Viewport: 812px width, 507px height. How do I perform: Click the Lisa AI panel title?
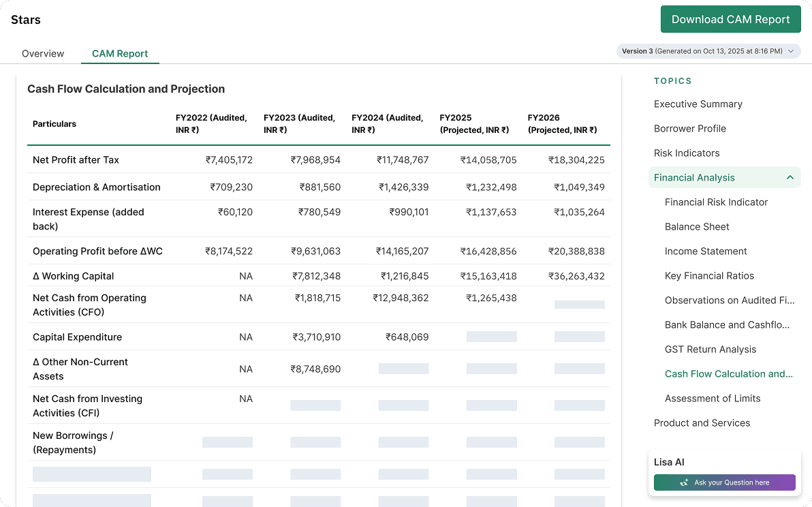tap(668, 462)
